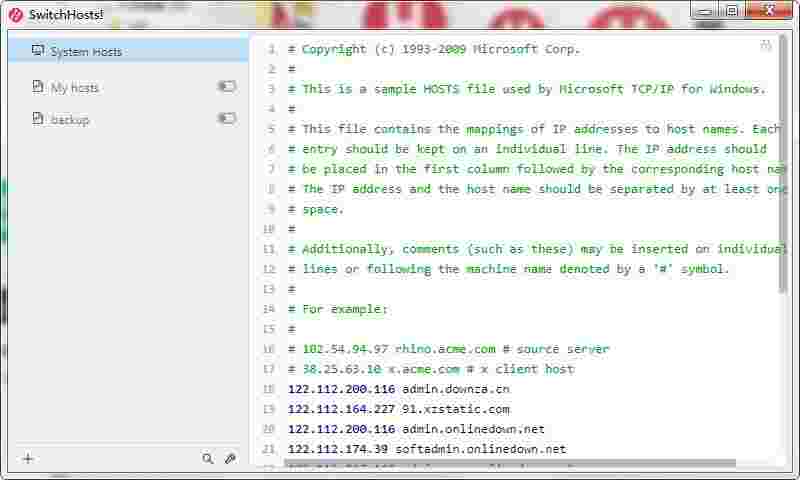Click the SwitchHosts! app logo icon
Screen dimensions: 800x480
point(16,15)
